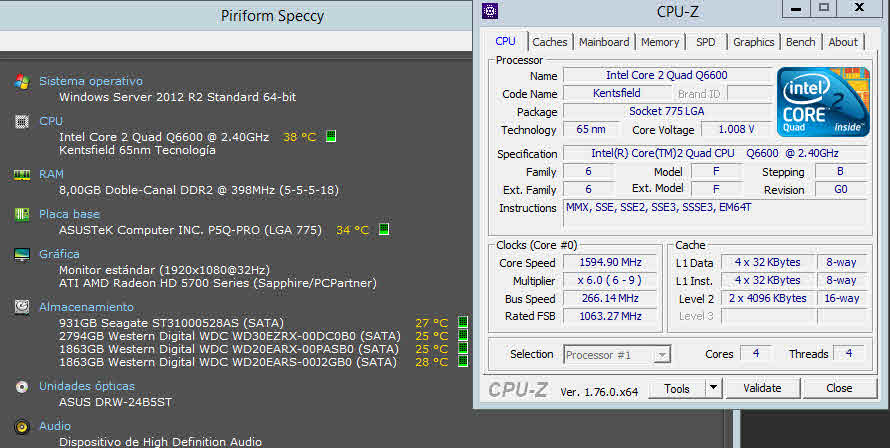Open the Gráfica section link
Image resolution: width=890 pixels, height=448 pixels.
[x=59, y=254]
